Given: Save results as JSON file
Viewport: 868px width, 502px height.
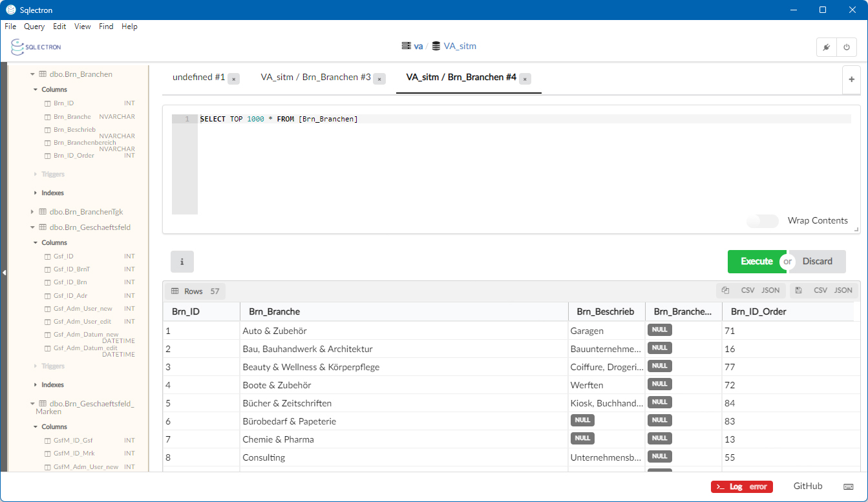Looking at the screenshot, I should click(x=843, y=291).
